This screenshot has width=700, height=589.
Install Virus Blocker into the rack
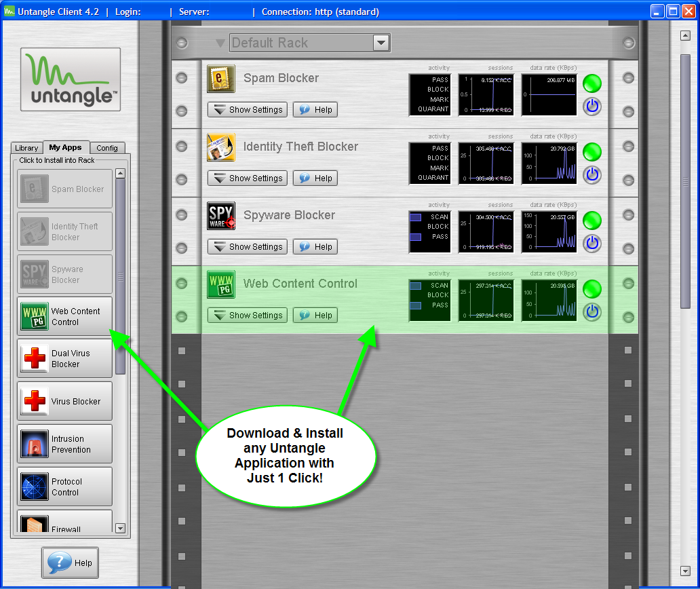[64, 401]
